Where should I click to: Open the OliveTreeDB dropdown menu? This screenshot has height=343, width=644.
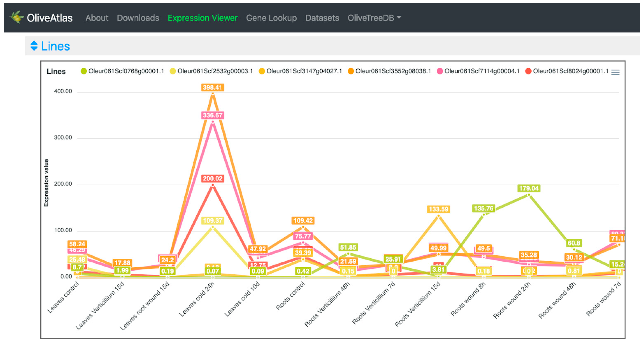(x=371, y=18)
